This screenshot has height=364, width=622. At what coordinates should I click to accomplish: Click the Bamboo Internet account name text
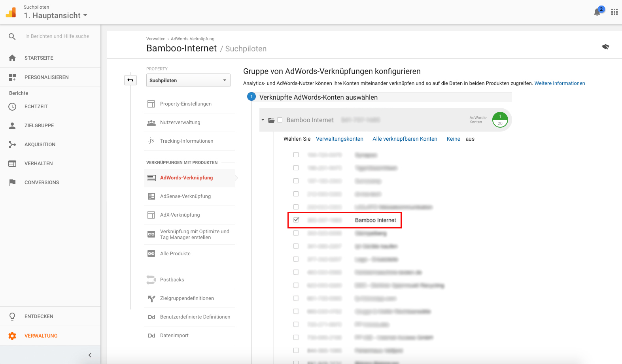point(375,221)
